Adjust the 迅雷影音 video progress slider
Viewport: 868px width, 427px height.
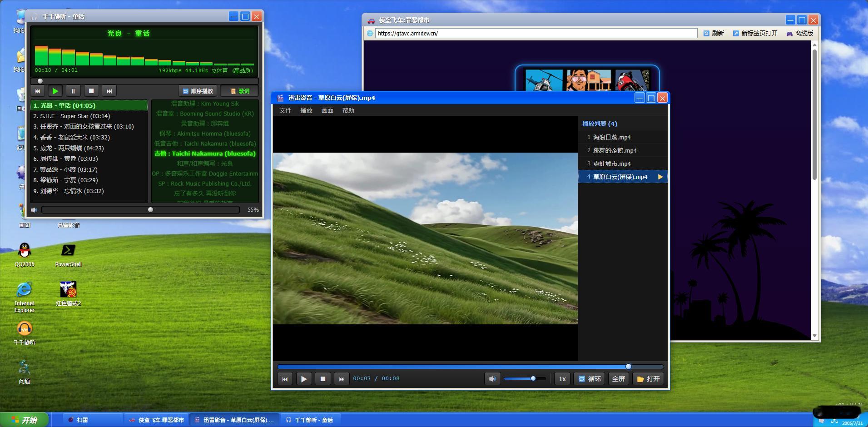pos(470,367)
